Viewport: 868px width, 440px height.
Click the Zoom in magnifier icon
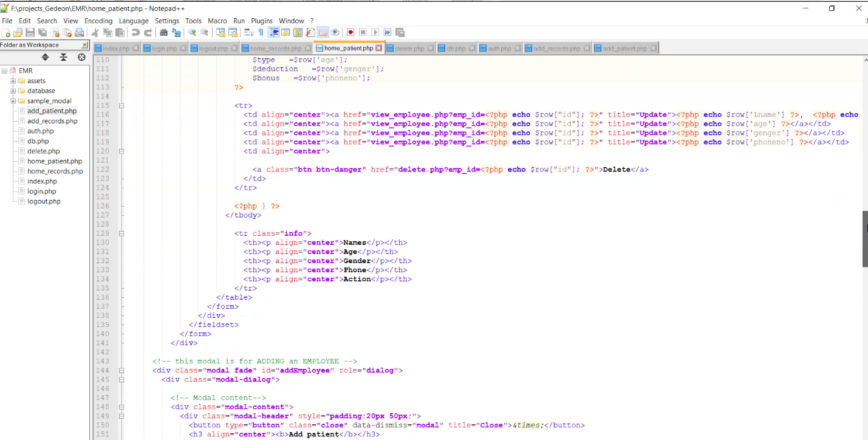click(192, 32)
